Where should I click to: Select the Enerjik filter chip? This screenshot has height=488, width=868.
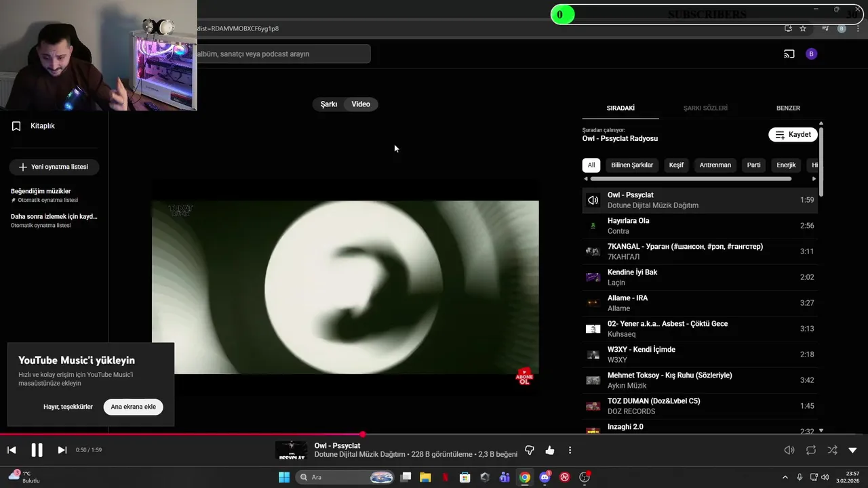[786, 165]
